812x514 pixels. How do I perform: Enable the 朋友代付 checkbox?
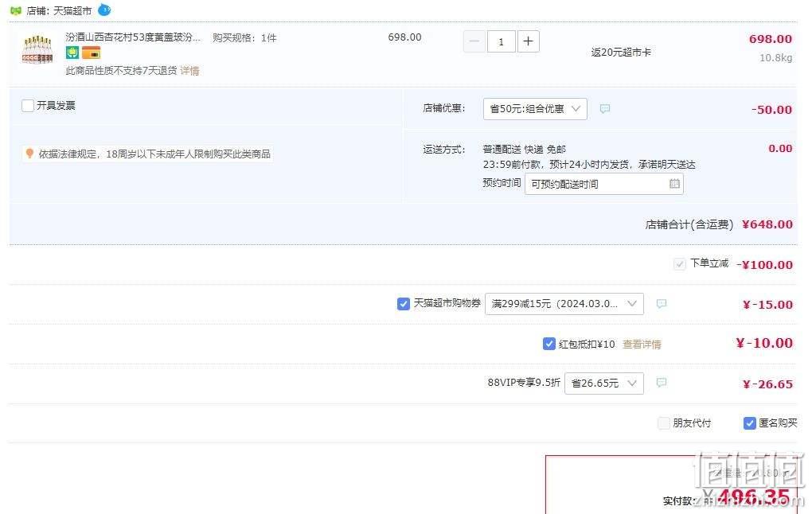[x=663, y=423]
